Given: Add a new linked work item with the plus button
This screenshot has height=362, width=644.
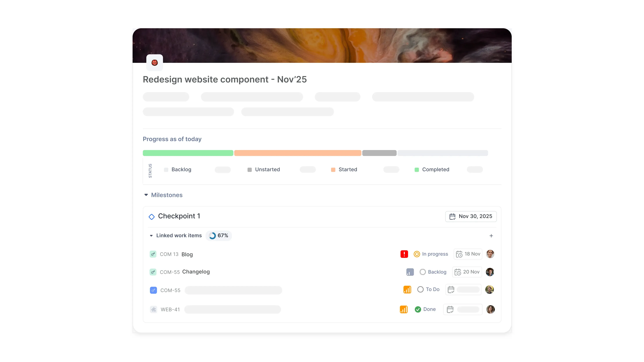Looking at the screenshot, I should point(491,236).
